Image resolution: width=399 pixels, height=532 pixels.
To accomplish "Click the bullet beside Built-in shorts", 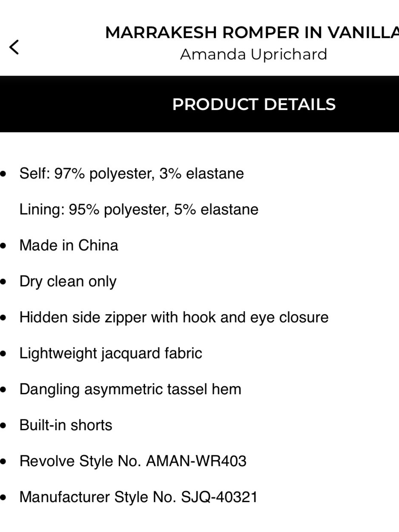I will click(x=3, y=426).
